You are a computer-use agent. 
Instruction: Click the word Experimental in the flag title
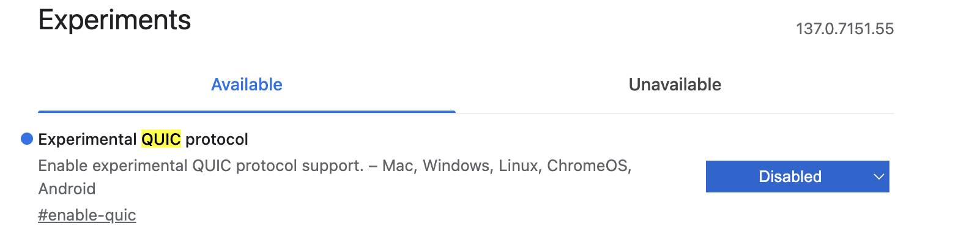point(87,139)
